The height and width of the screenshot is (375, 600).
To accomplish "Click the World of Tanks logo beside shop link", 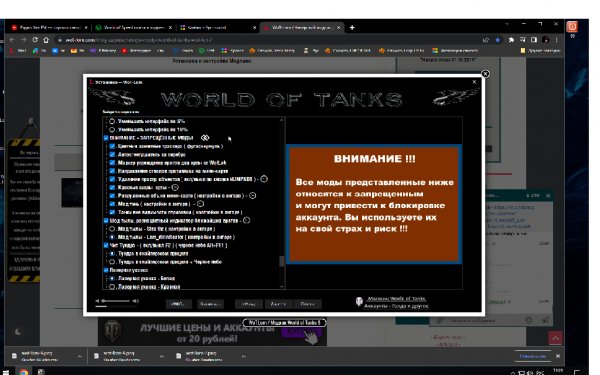I will [x=359, y=302].
